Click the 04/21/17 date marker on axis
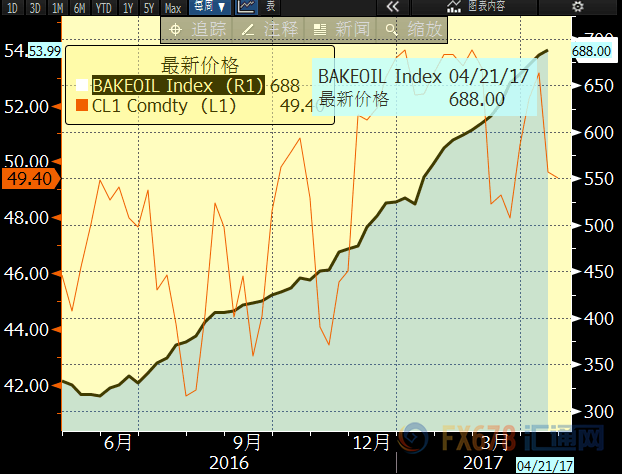Viewport: 622px width, 474px height. (x=545, y=465)
